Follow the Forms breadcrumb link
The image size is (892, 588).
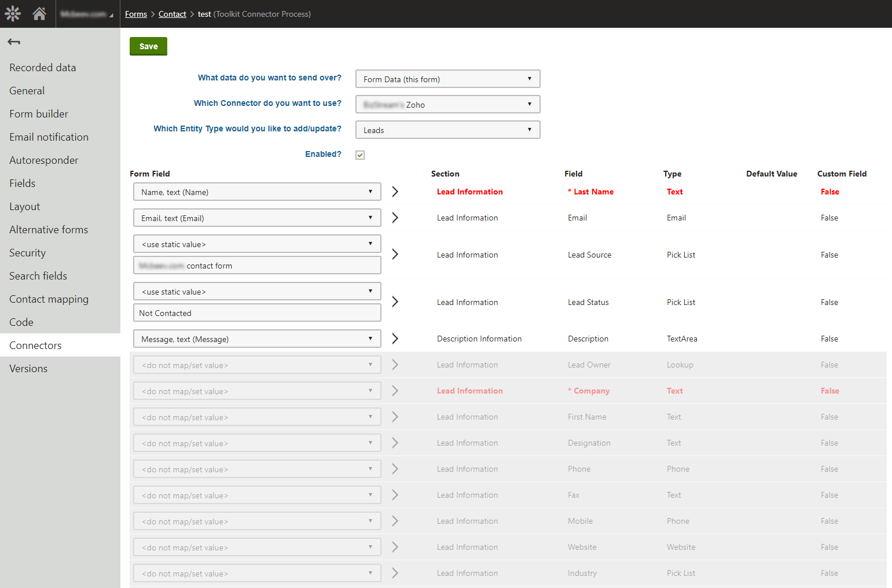pyautogui.click(x=136, y=14)
